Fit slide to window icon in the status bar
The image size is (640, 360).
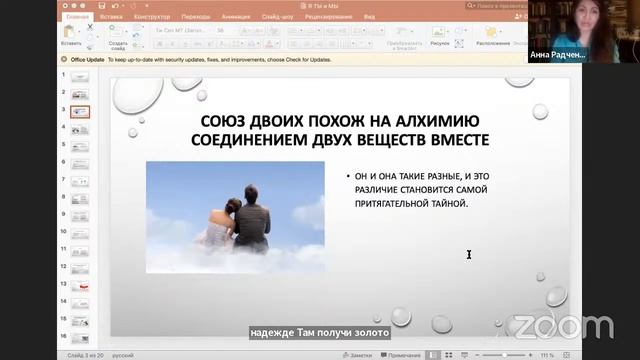[x=566, y=355]
